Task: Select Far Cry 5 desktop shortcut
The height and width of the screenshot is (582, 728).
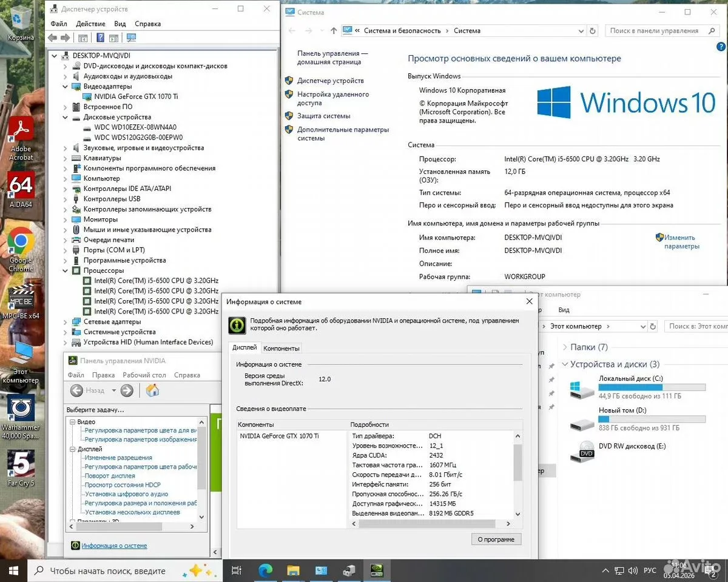Action: [x=21, y=468]
